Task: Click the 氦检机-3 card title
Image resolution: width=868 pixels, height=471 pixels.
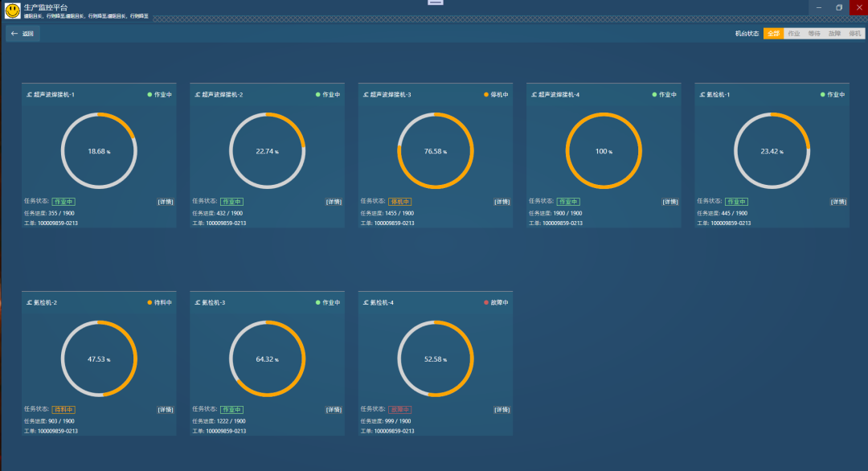Action: (214, 303)
